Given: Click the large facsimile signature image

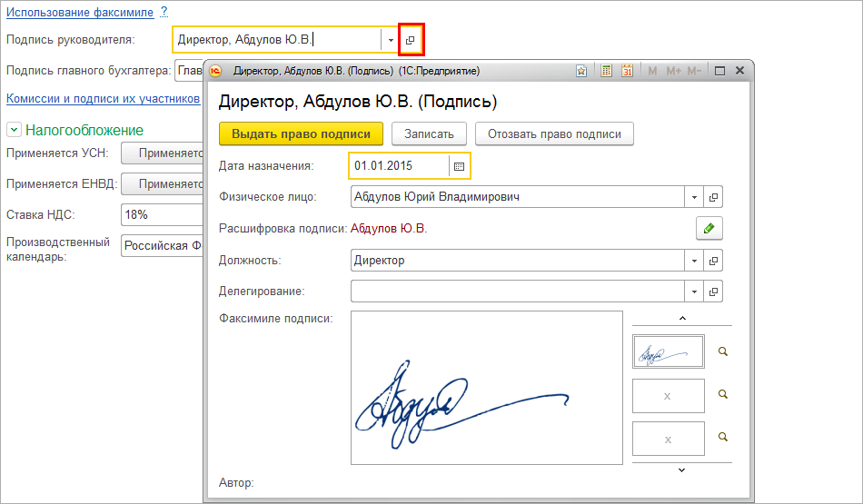Looking at the screenshot, I should pos(487,388).
